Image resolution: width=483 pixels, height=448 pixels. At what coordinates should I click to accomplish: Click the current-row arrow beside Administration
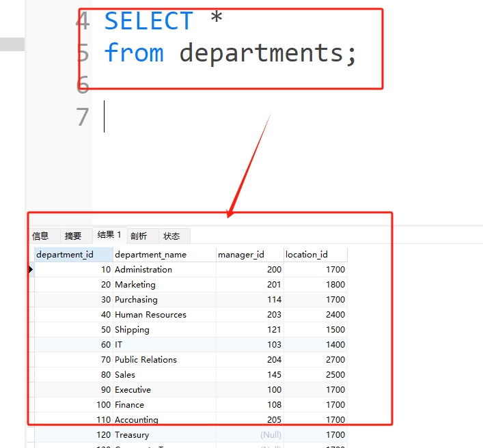(31, 270)
